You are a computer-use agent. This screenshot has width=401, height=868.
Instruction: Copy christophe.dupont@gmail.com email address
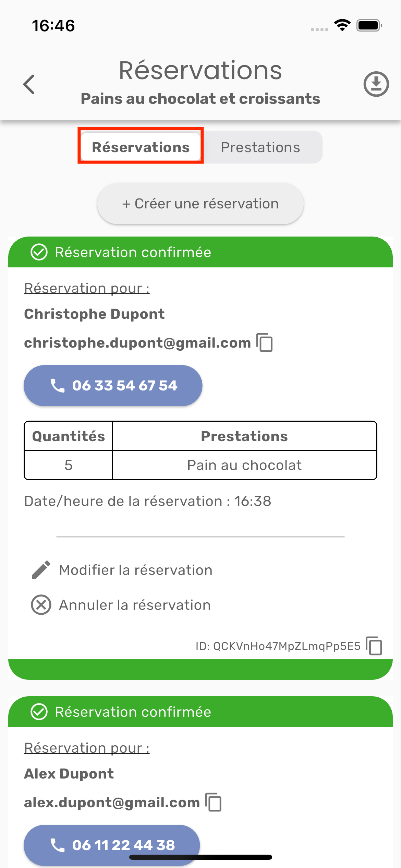265,342
